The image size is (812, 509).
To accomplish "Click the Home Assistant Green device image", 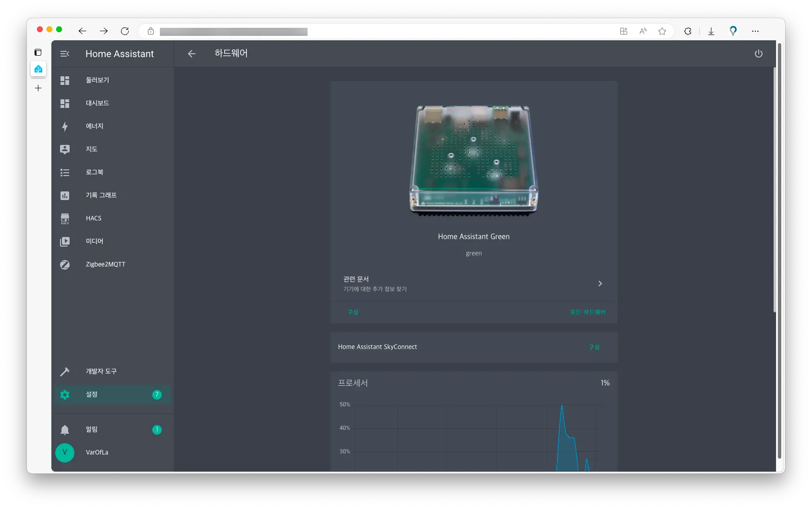I will [x=473, y=161].
